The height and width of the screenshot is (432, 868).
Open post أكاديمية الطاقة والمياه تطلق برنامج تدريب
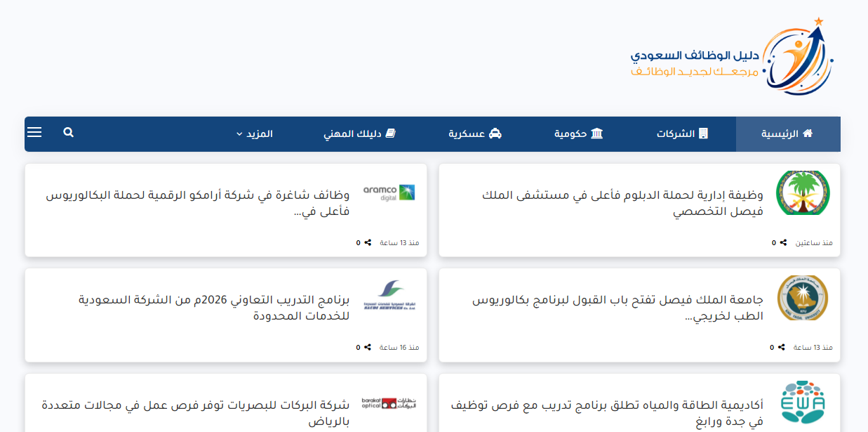(x=606, y=414)
